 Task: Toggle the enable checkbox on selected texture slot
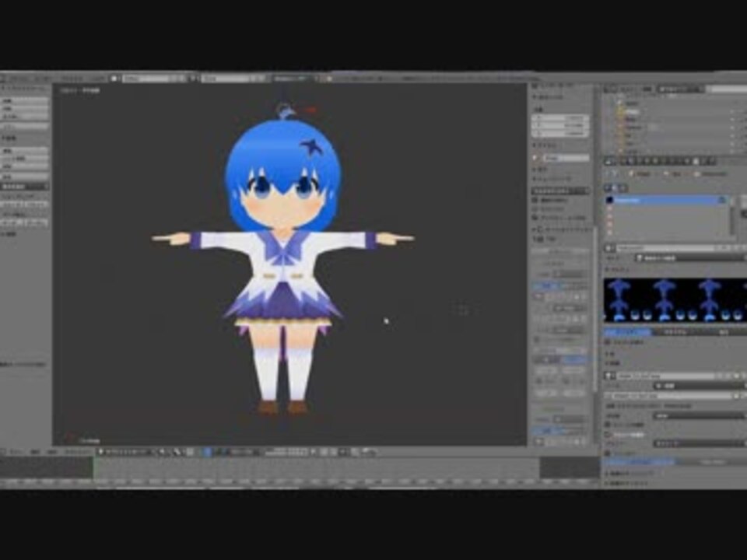tap(723, 201)
